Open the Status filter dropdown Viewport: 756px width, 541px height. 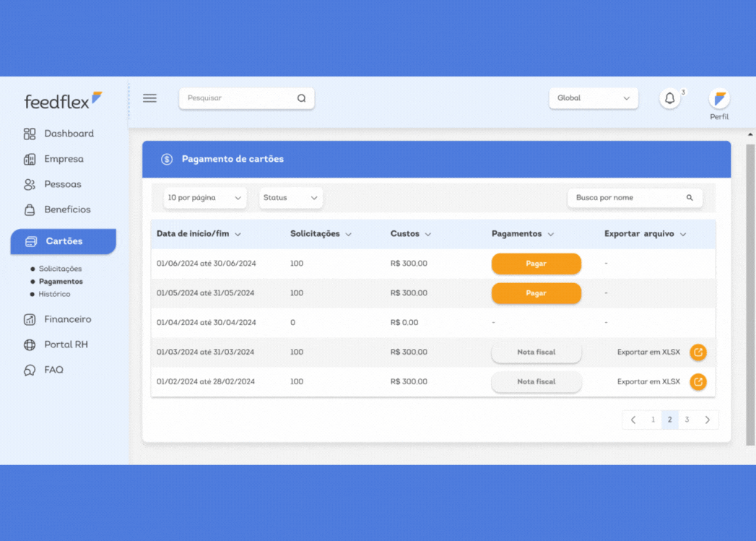[290, 198]
